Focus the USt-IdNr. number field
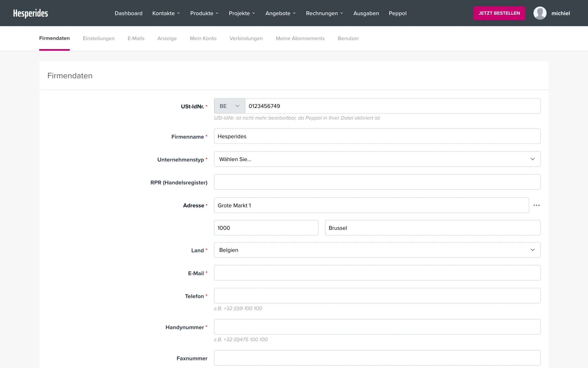Viewport: 588px width, 368px height. click(393, 106)
